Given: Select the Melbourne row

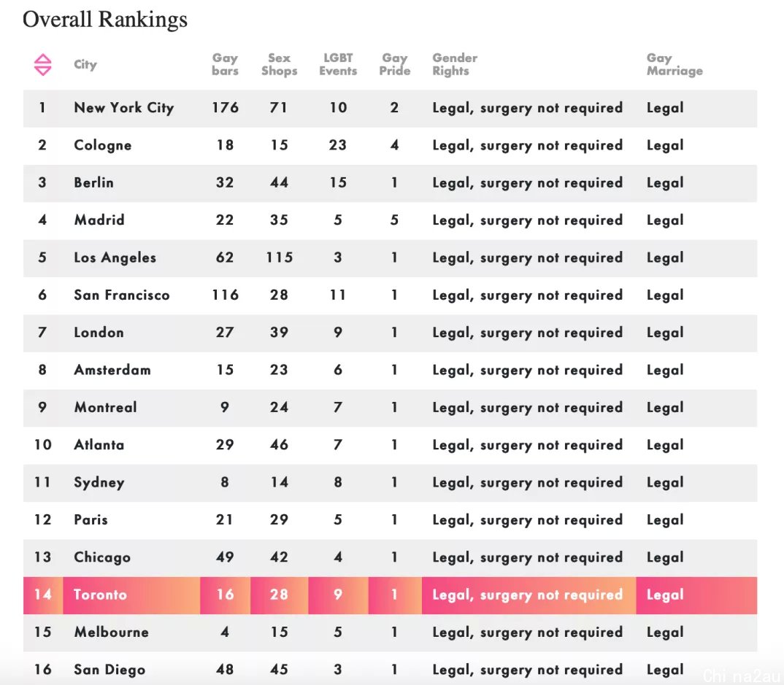Looking at the screenshot, I should point(390,632).
